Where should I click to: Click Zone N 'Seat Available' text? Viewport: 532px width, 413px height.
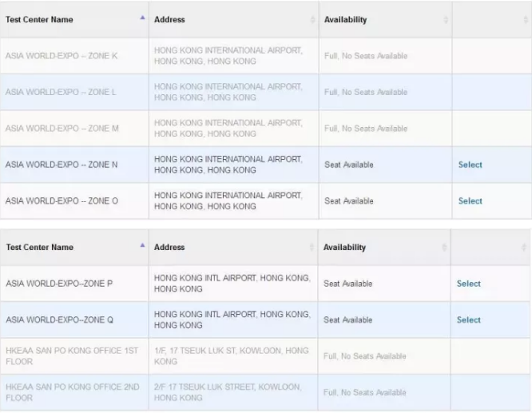coord(349,165)
